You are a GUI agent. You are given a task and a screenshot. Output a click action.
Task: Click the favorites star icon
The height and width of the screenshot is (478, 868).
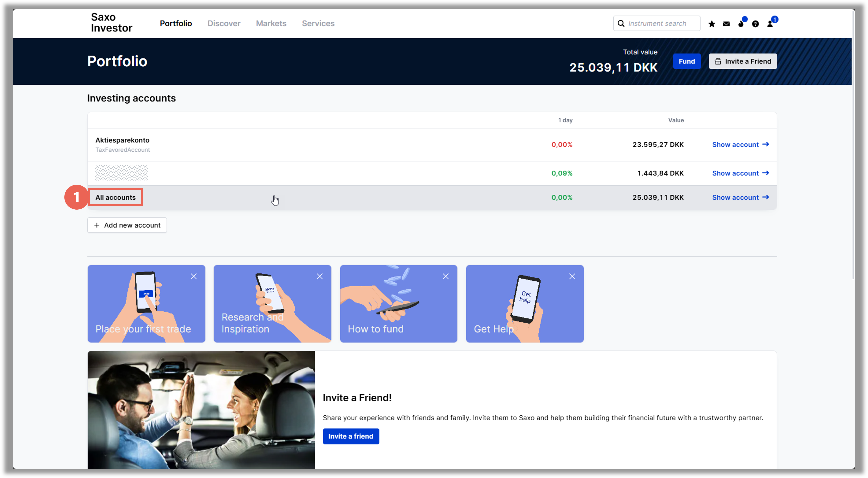tap(712, 24)
